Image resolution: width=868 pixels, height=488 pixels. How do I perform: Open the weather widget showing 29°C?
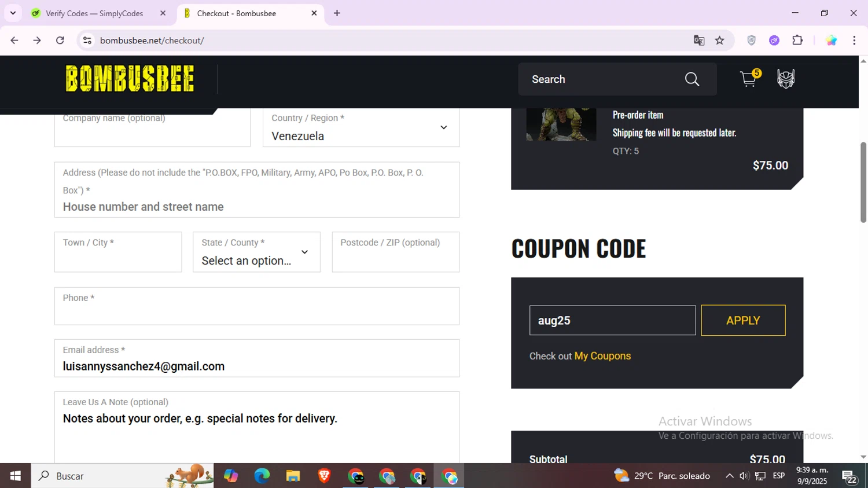coord(662,476)
